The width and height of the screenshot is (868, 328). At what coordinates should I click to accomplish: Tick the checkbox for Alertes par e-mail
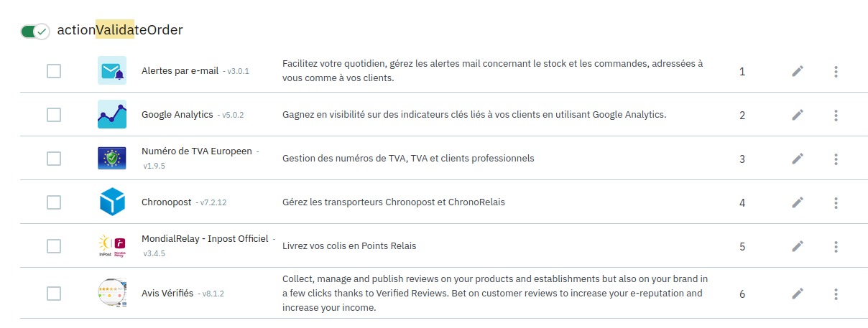click(54, 71)
